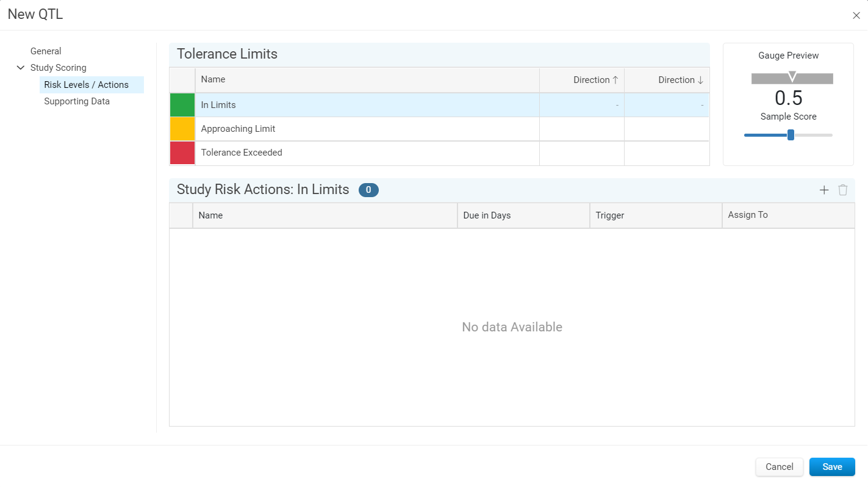
Task: Select the Approaching Limit row
Action: coord(439,129)
